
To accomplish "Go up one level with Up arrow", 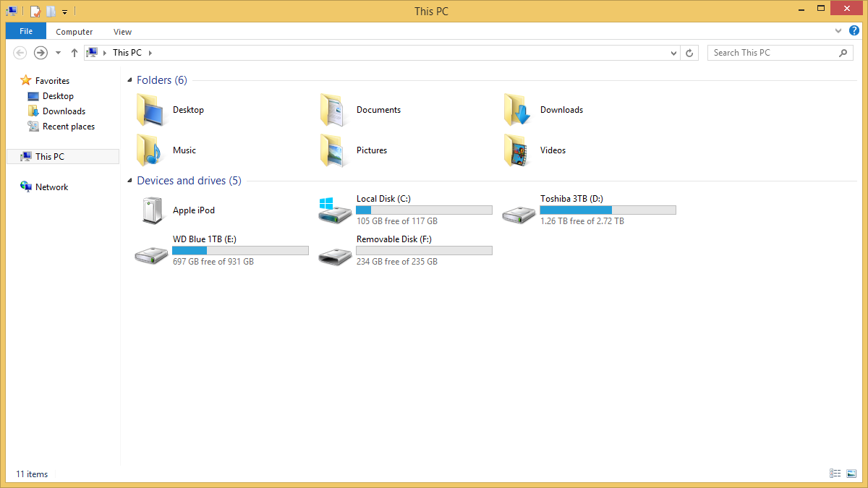I will click(x=74, y=53).
